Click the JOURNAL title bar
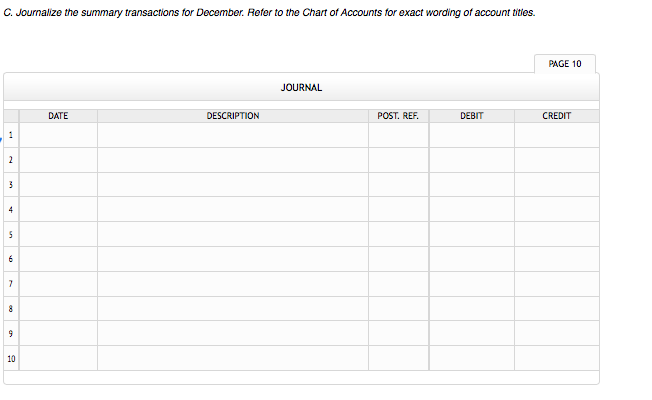Image resolution: width=652 pixels, height=400 pixels. tap(301, 88)
